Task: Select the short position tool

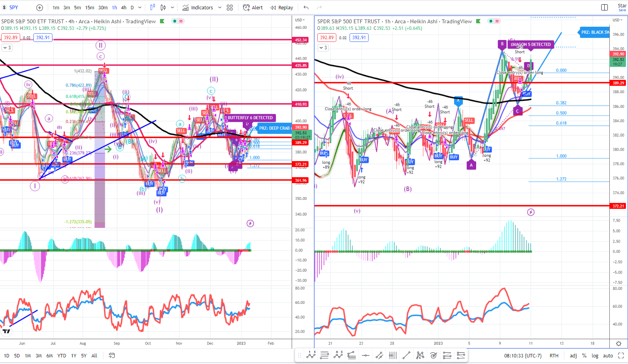Action: click(x=461, y=355)
